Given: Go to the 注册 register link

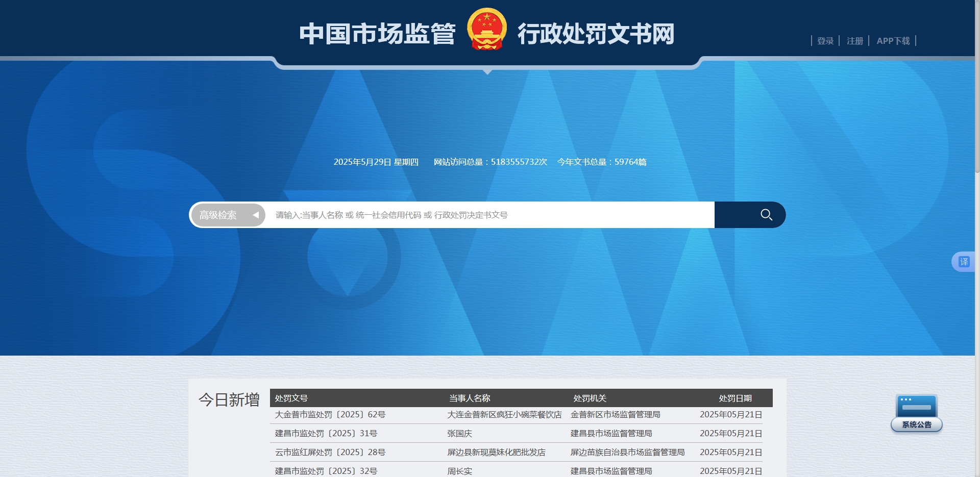Looking at the screenshot, I should [x=854, y=41].
